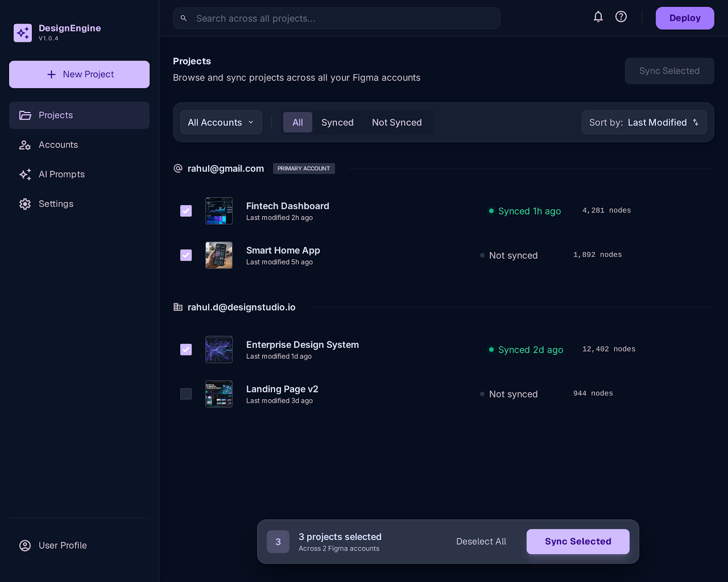Viewport: 728px width, 582px height.
Task: Click the 3 projects selected text
Action: [340, 537]
